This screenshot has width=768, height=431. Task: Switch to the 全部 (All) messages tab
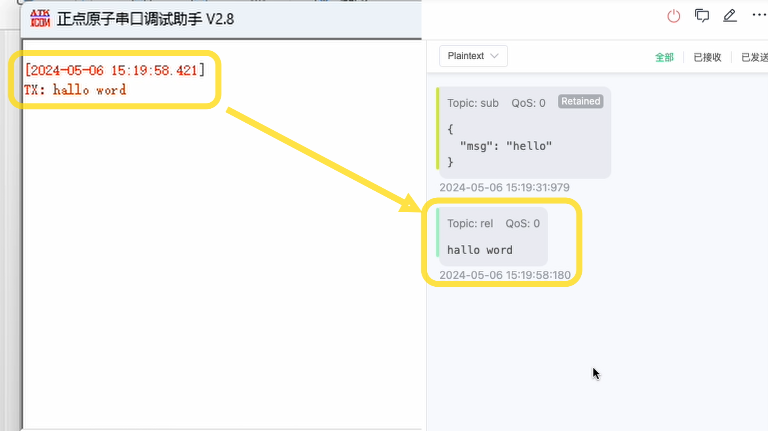[664, 57]
